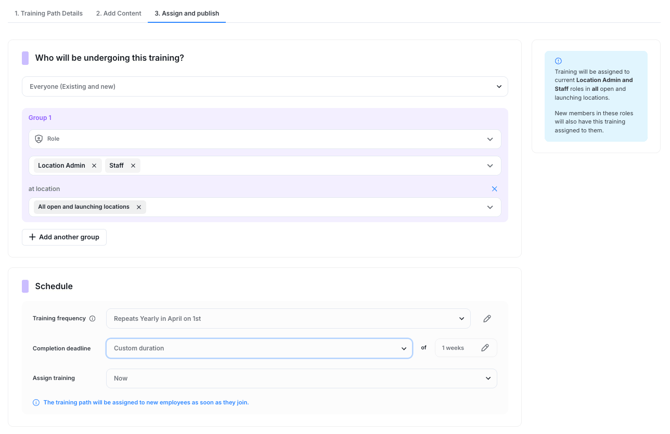Open the Repeats Yearly in April dropdown

[x=288, y=319]
